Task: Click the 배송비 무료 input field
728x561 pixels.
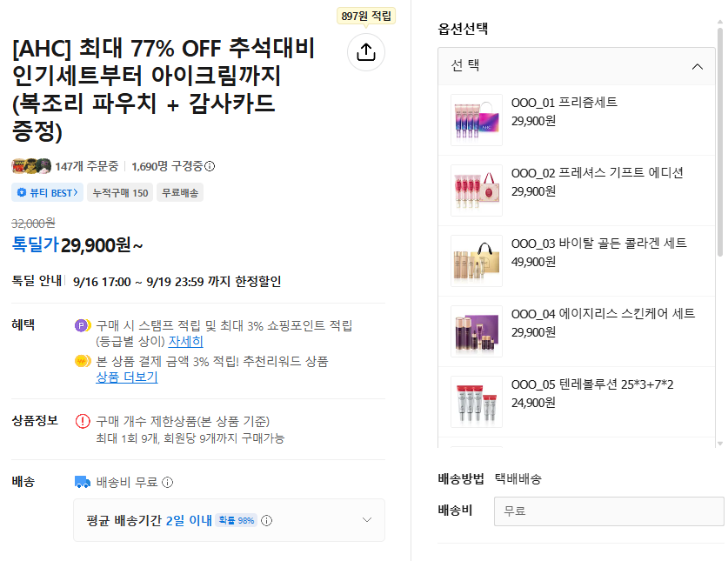Action: coord(609,511)
